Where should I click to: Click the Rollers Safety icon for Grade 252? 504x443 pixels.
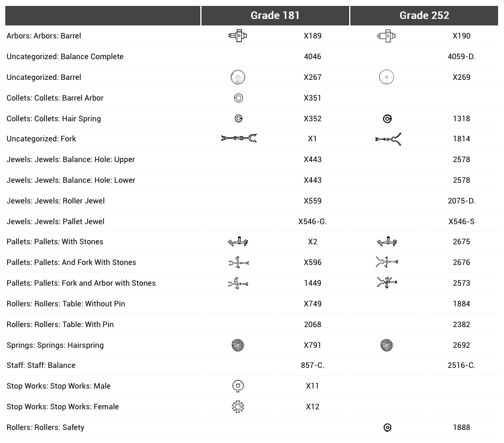point(388,428)
